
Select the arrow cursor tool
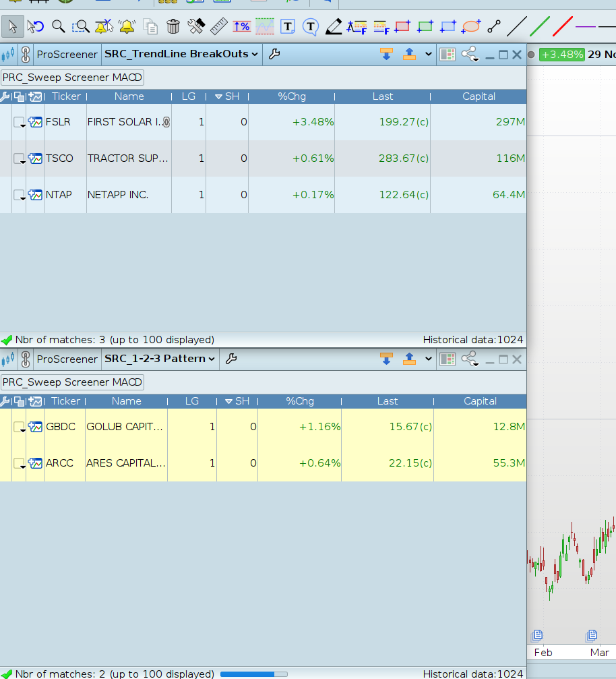[13, 27]
